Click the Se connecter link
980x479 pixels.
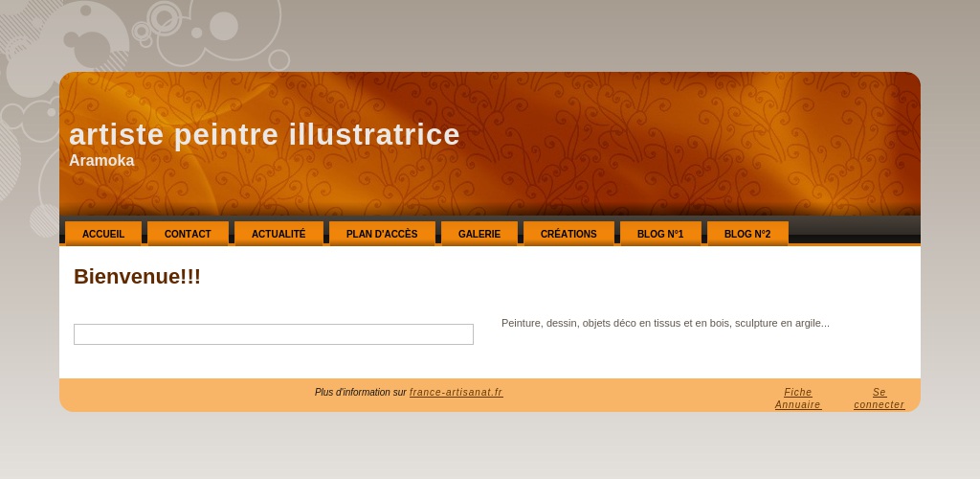click(880, 399)
